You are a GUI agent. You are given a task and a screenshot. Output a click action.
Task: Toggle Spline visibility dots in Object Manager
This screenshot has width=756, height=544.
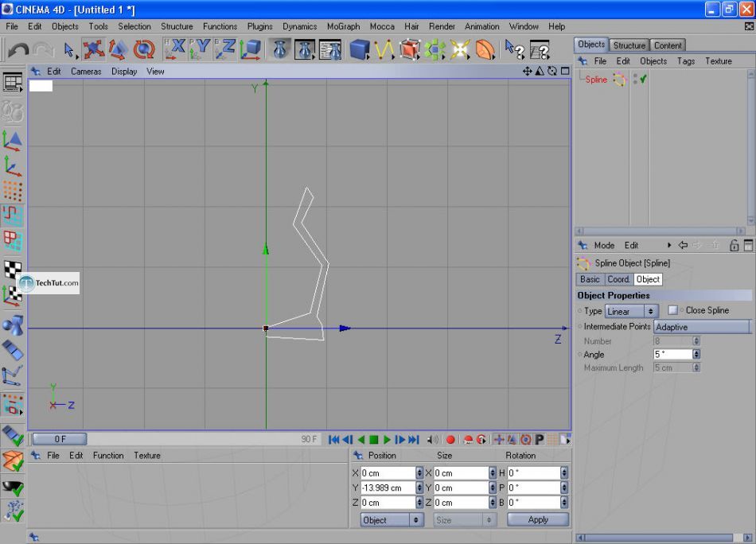point(635,79)
